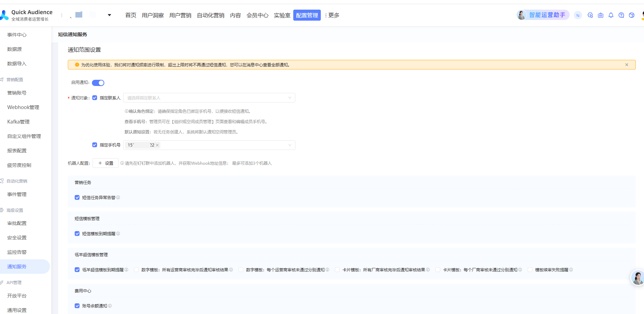The image size is (644, 314).
Task: Click info icon beside 账号余额通知
Action: [110, 306]
